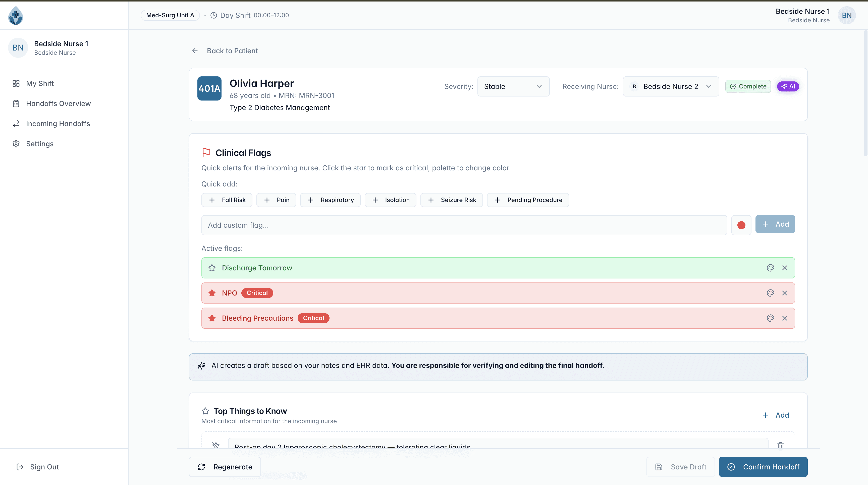Screen dimensions: 868x485
Task: Remove the NPO flag with X
Action: [784, 293]
